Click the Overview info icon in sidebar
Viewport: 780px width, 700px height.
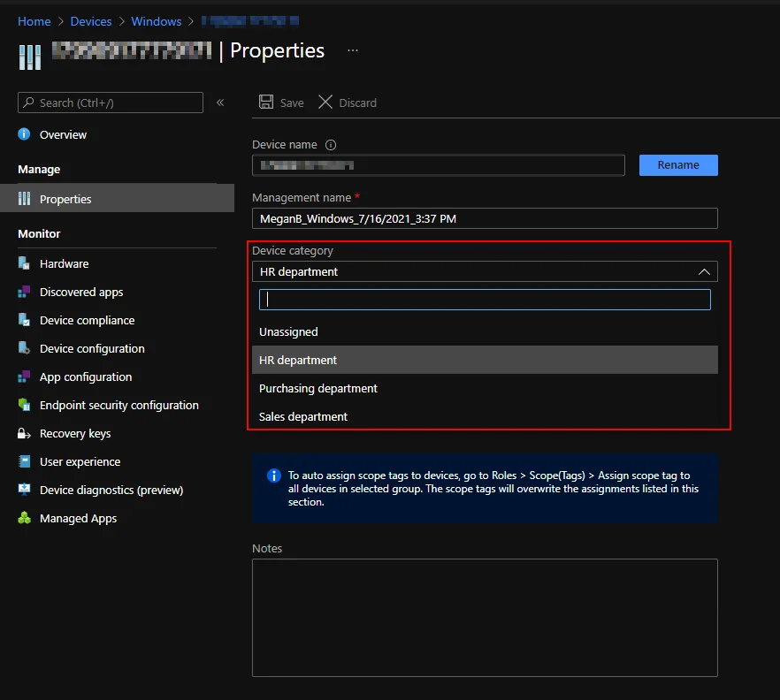pos(24,134)
